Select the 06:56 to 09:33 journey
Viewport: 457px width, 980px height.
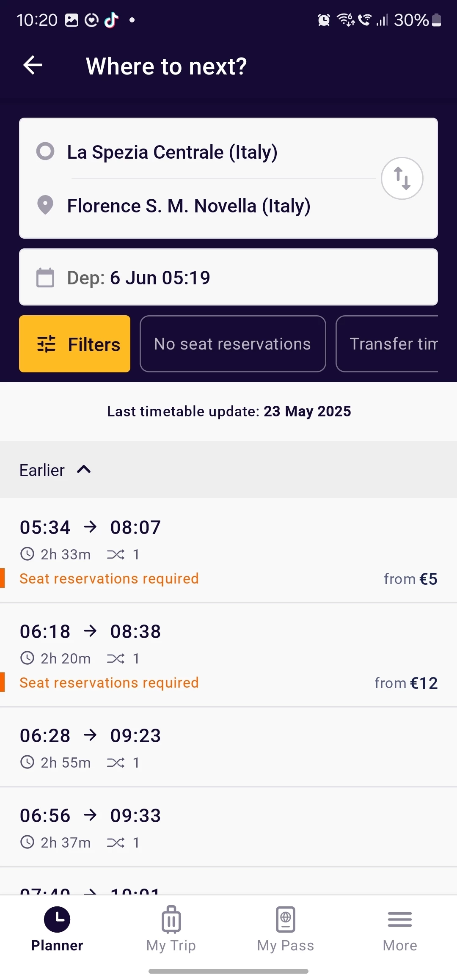[x=228, y=827]
